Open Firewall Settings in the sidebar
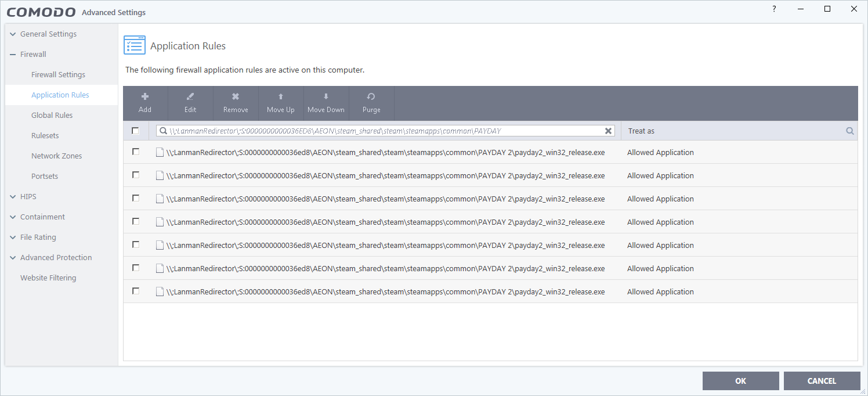Screen dimensions: 868x396 [58, 75]
